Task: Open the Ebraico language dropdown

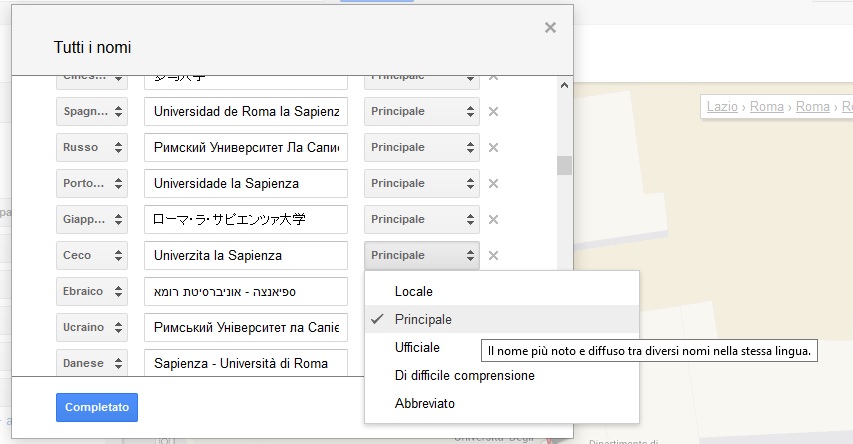Action: point(92,291)
